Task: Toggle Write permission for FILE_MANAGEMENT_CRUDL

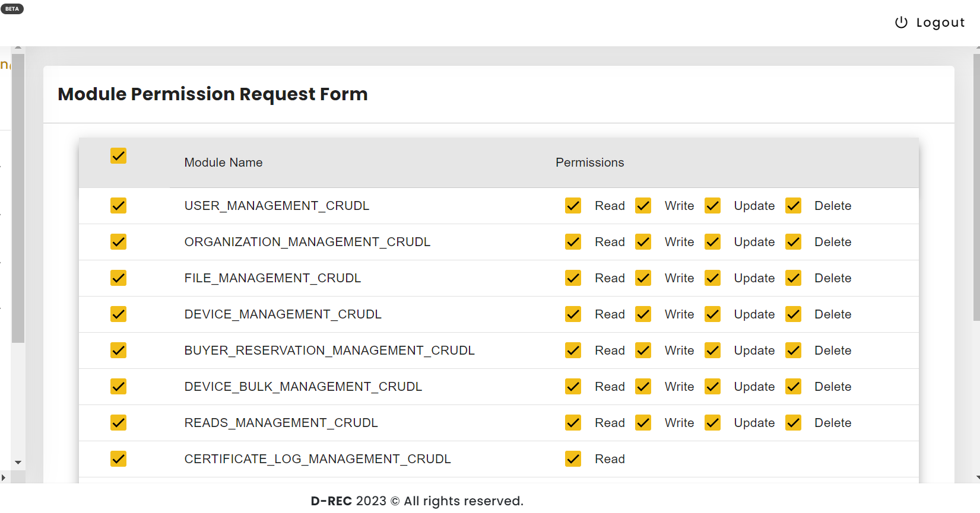Action: (x=643, y=278)
